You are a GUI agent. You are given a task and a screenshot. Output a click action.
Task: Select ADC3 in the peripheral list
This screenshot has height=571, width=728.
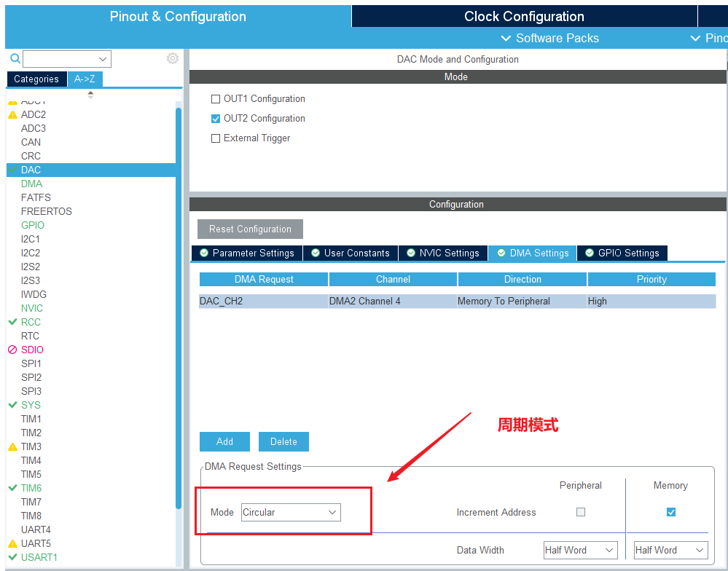point(34,128)
